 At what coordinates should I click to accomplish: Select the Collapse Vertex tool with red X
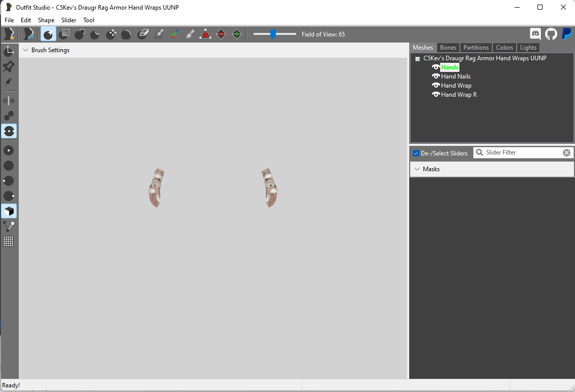[205, 34]
